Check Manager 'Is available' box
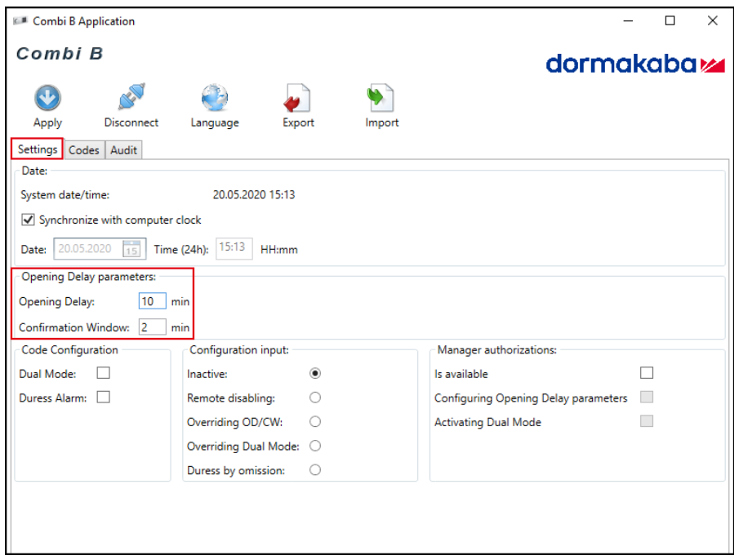This screenshot has height=560, width=739. (x=647, y=373)
